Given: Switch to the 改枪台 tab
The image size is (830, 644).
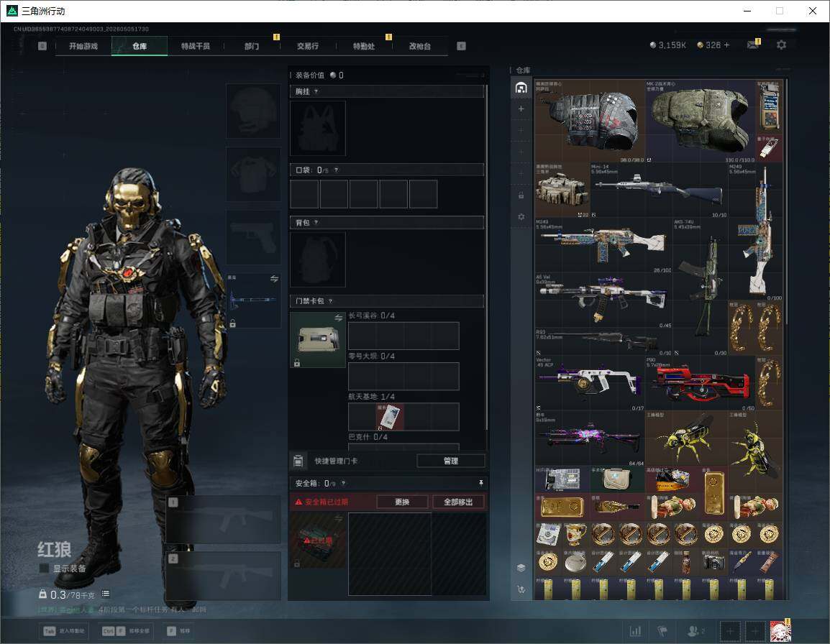Looking at the screenshot, I should pos(420,46).
